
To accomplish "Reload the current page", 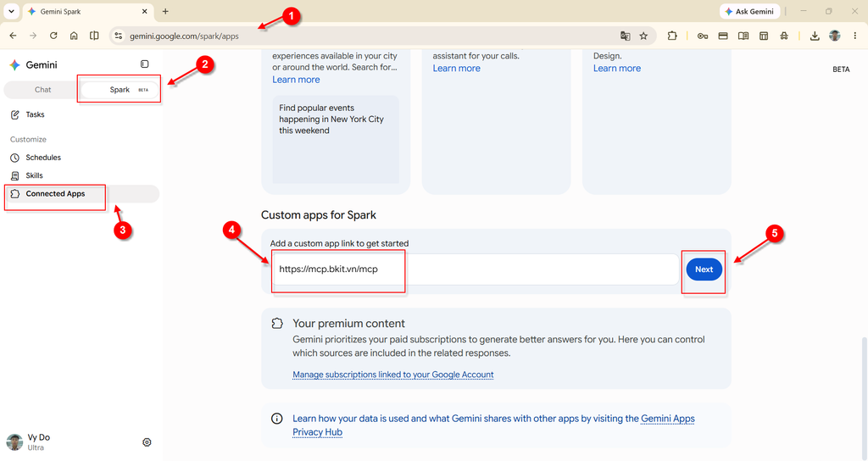I will tap(53, 36).
